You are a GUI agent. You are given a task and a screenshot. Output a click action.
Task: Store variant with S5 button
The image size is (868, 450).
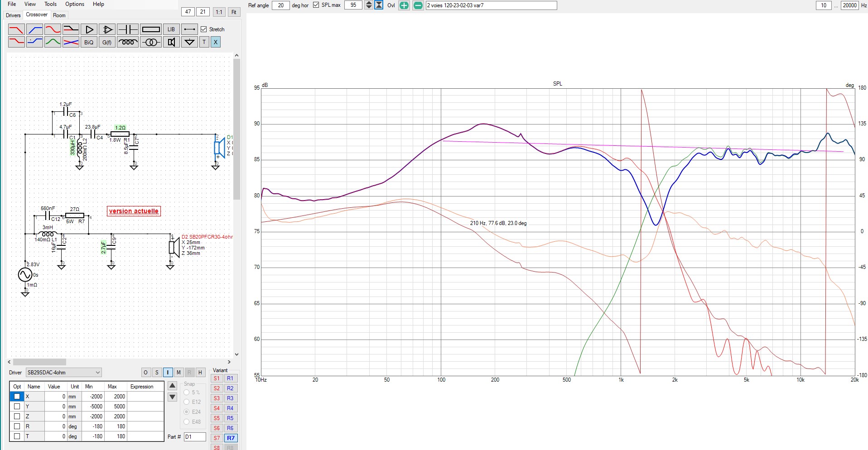pos(217,418)
